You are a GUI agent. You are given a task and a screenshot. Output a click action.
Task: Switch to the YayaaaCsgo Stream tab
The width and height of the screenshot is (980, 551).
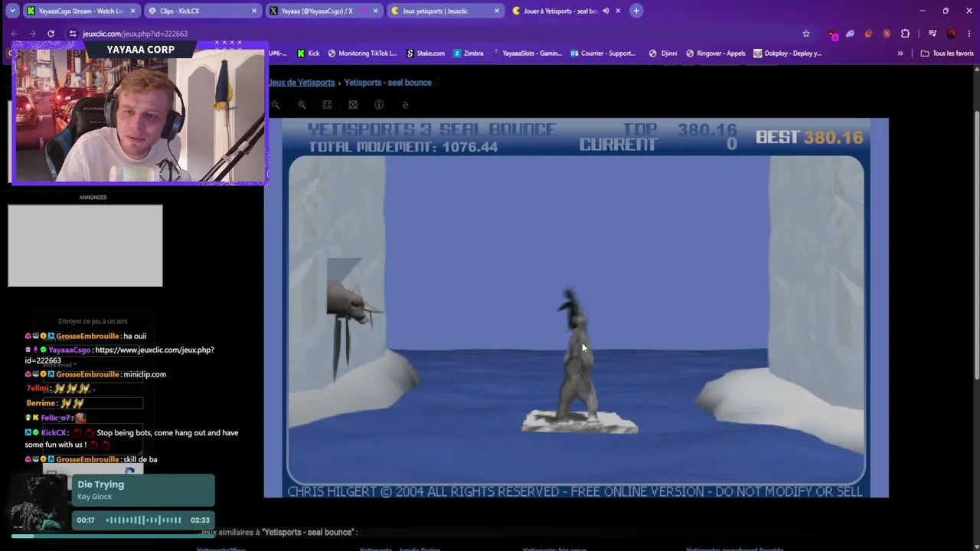80,11
